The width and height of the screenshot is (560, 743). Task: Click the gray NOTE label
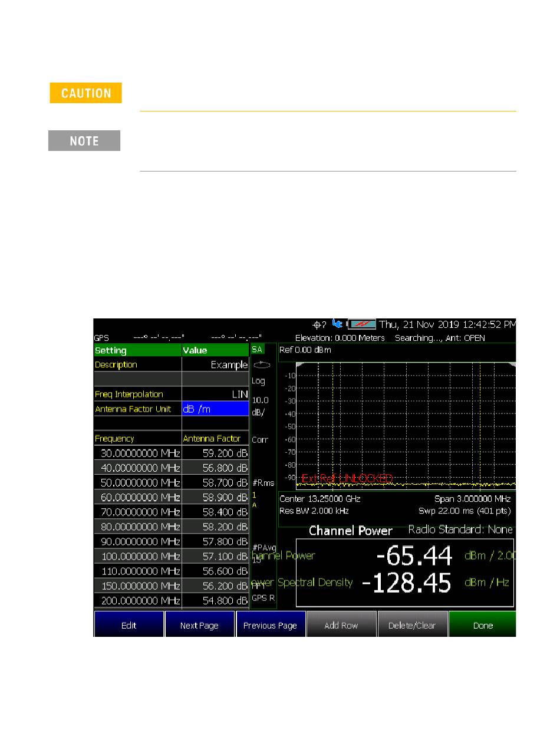click(x=84, y=141)
